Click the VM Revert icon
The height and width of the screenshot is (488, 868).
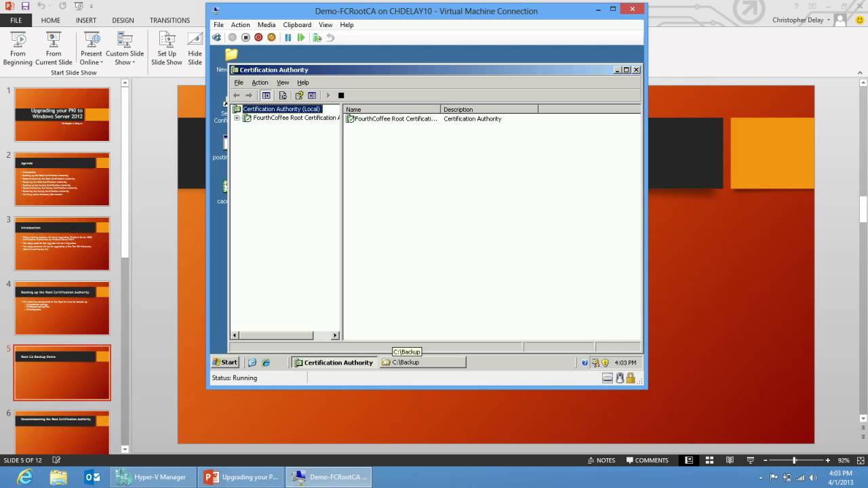[330, 37]
